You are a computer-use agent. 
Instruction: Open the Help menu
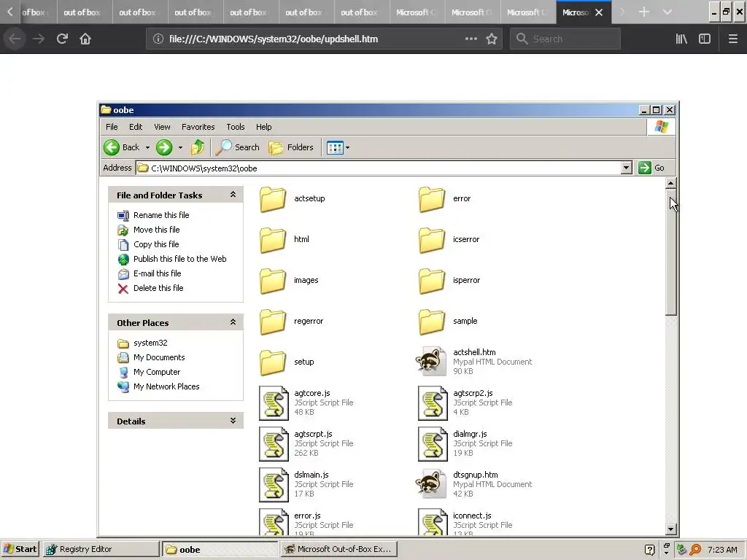264,127
